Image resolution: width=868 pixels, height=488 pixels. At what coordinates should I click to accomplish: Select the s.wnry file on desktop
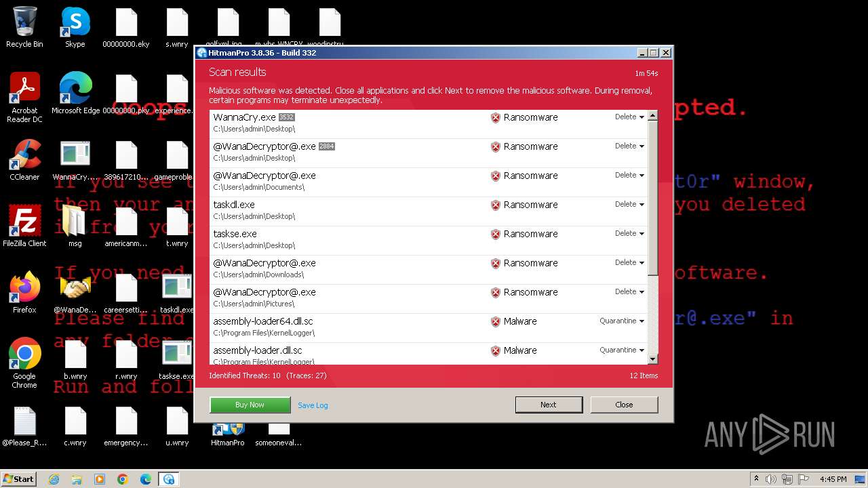(x=177, y=27)
